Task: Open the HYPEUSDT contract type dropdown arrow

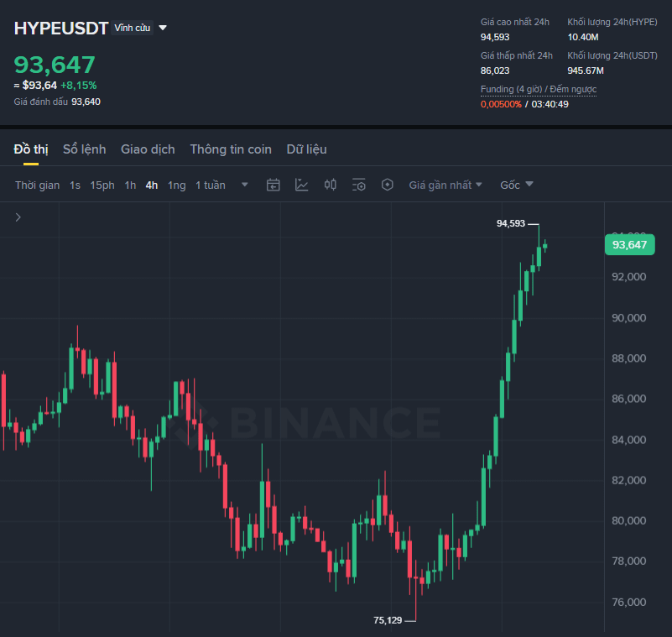Action: pyautogui.click(x=163, y=28)
